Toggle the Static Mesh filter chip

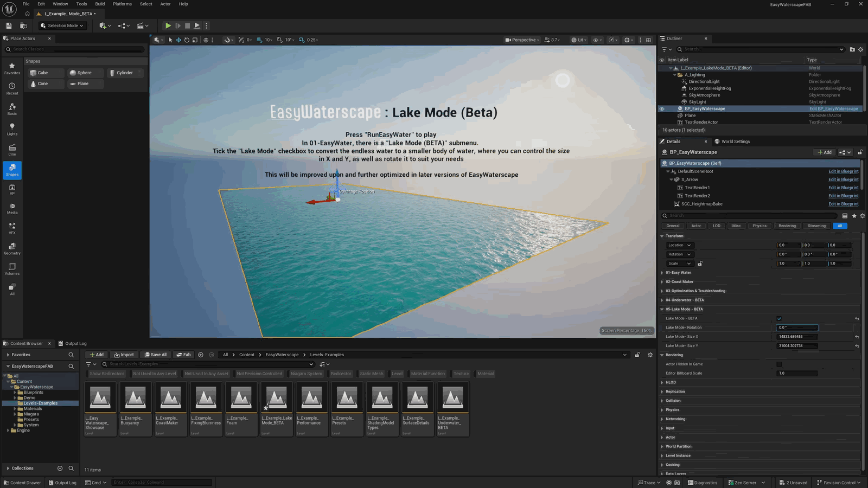click(x=372, y=374)
